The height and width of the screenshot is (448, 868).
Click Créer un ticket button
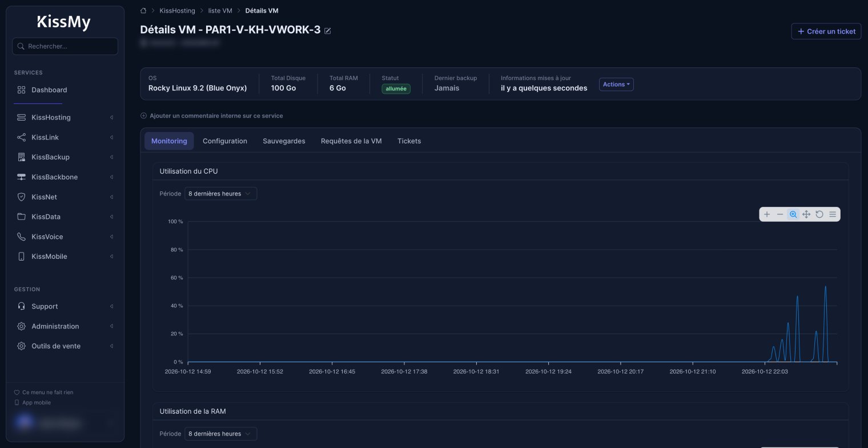(826, 31)
